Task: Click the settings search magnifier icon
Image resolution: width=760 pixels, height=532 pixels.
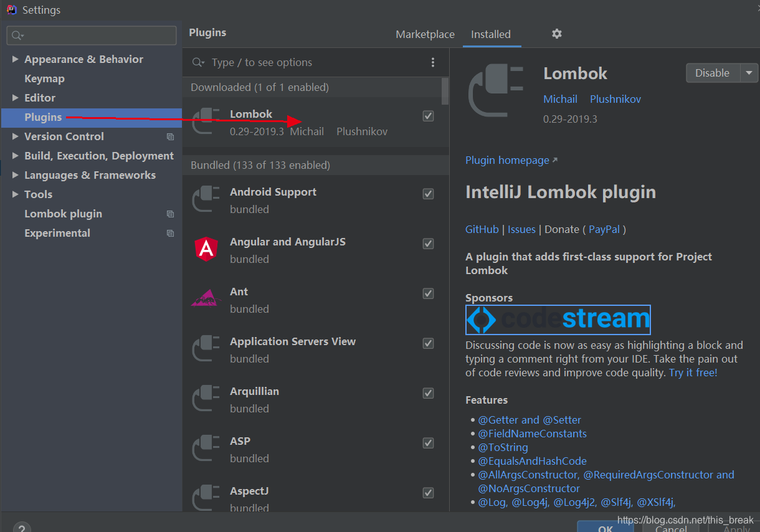Action: pos(17,36)
